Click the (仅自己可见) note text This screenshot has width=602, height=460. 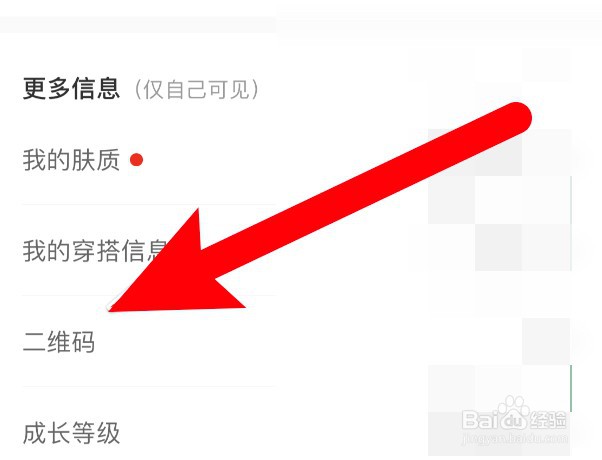tap(197, 89)
